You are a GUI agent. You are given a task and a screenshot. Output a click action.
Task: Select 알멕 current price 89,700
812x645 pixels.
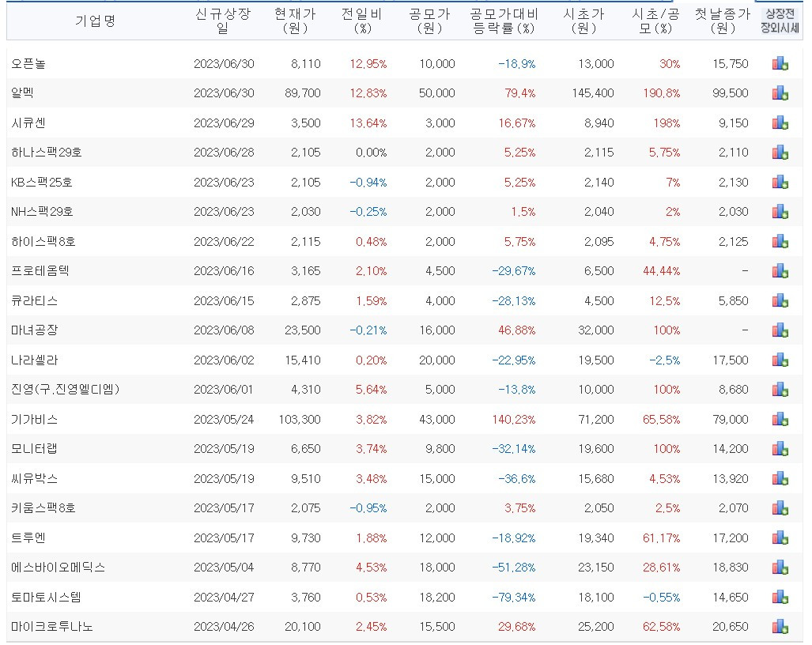[303, 93]
